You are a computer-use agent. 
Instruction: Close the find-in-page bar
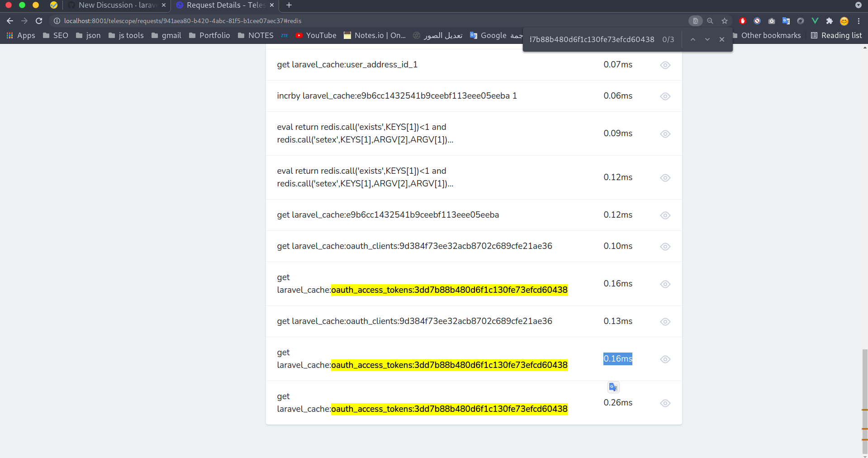click(x=721, y=39)
